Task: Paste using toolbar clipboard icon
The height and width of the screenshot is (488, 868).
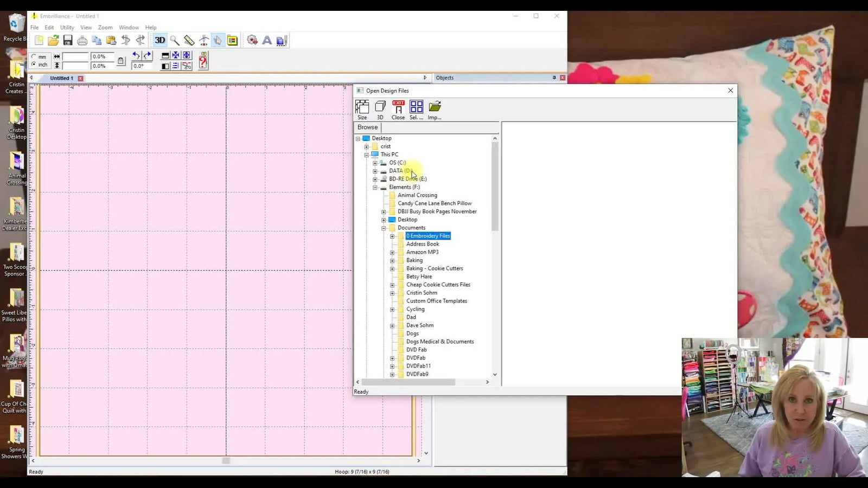Action: [111, 40]
